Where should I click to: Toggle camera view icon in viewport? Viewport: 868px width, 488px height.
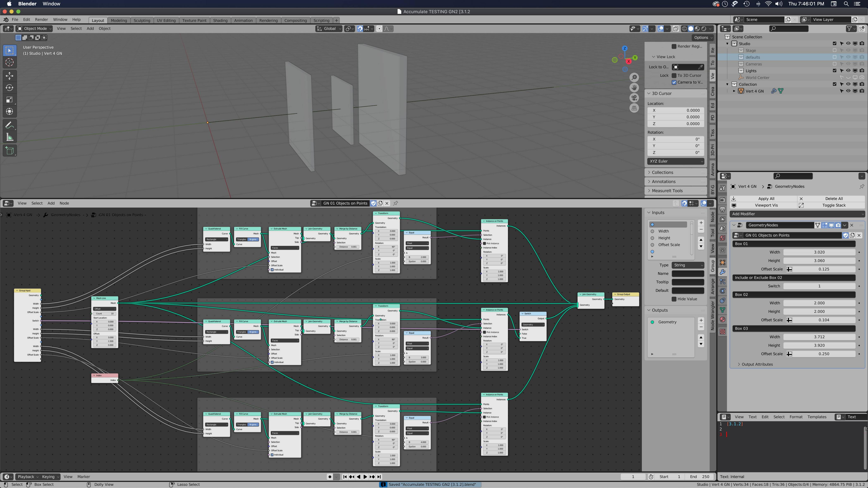634,98
